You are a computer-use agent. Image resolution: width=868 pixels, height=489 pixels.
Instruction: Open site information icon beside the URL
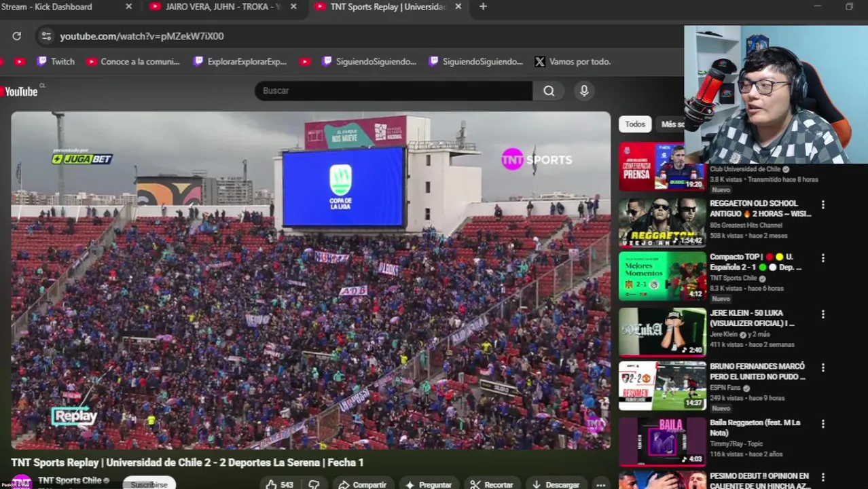click(x=46, y=36)
